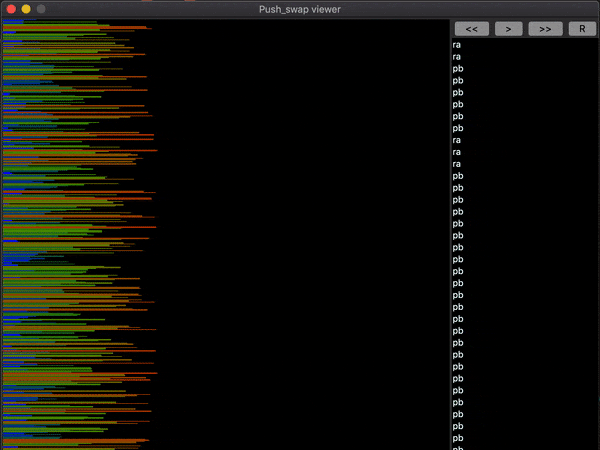Select the middle 'ra' of the three-ra group
The height and width of the screenshot is (450, 600).
[457, 152]
